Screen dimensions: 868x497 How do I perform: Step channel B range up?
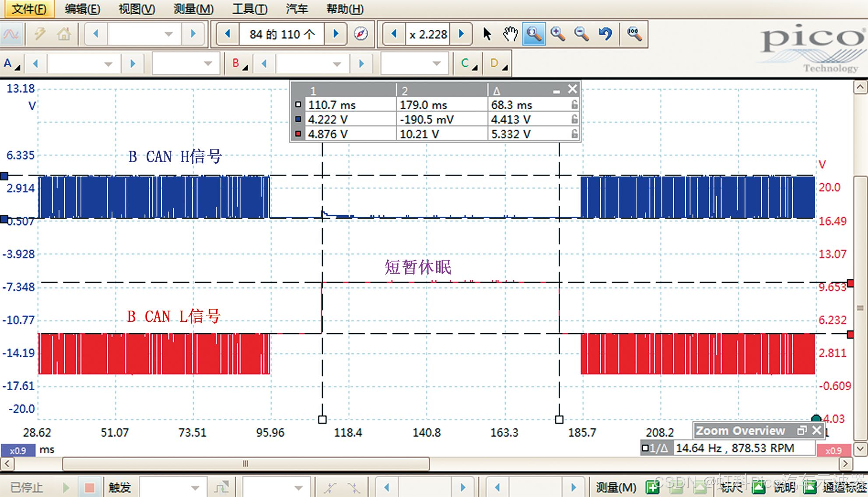(361, 64)
